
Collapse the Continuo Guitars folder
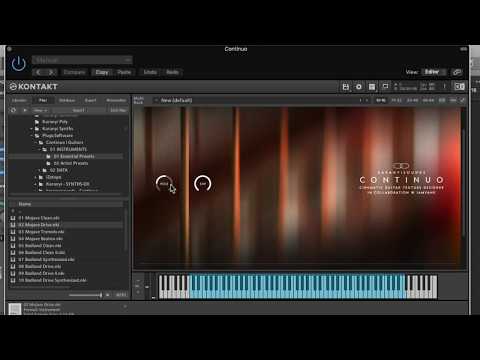coord(36,143)
